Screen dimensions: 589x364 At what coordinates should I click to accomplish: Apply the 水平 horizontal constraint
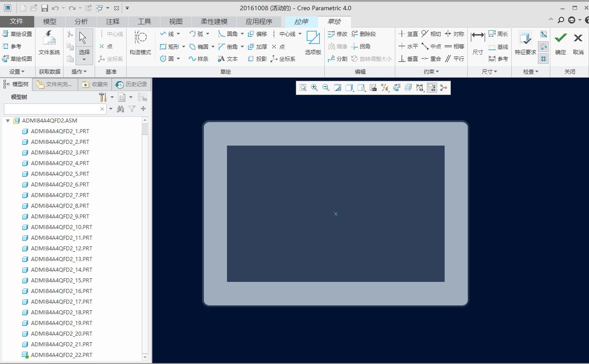(x=408, y=46)
